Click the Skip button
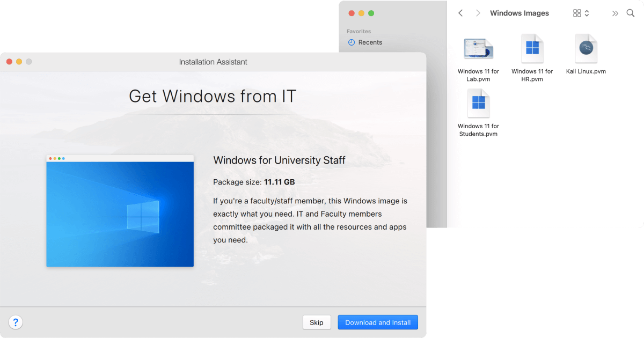The height and width of the screenshot is (338, 644). coord(317,322)
